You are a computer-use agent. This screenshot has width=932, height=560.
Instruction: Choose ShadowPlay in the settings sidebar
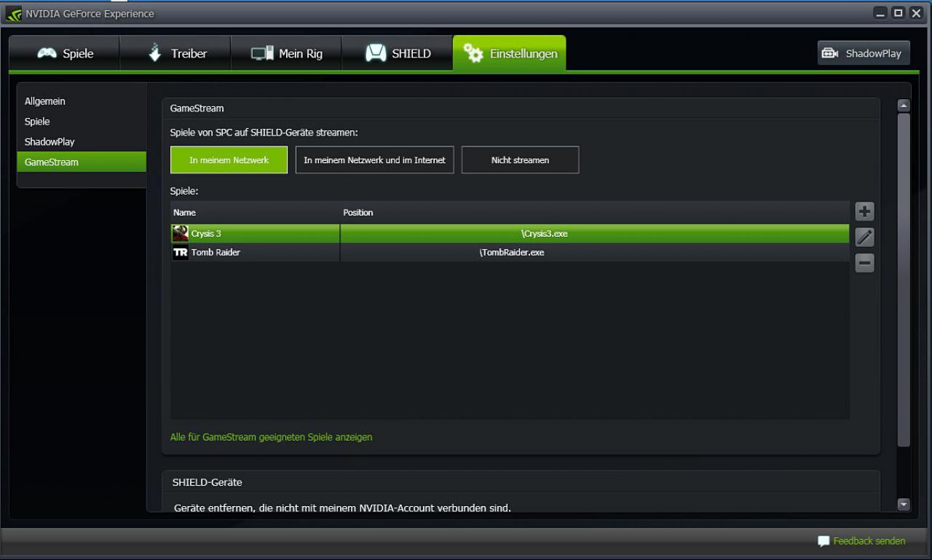(81, 142)
